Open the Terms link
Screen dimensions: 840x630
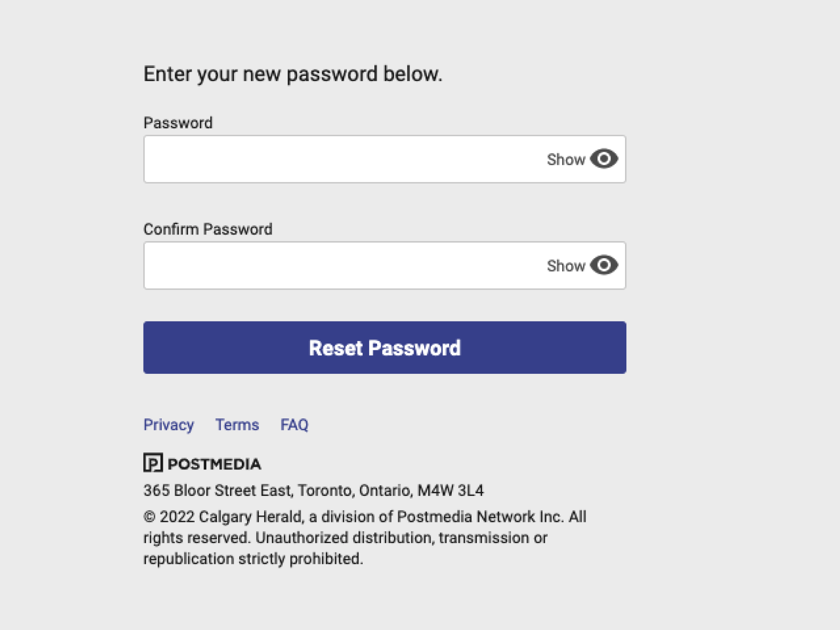(x=237, y=425)
